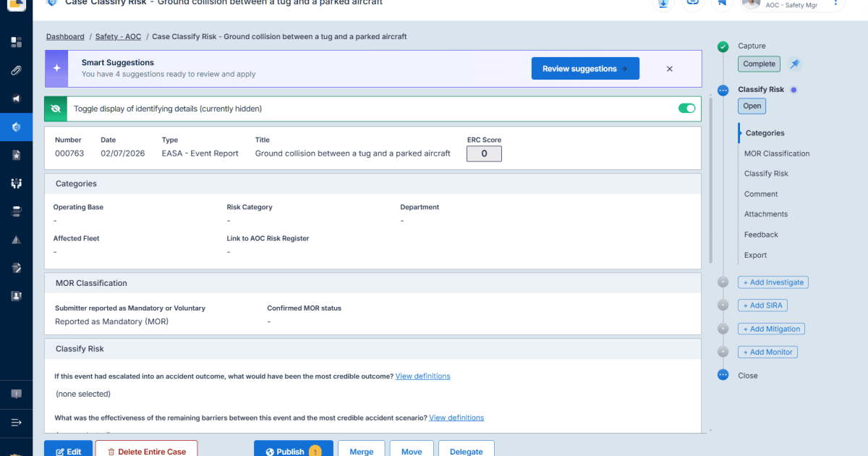Jump to Export in side nav

[x=755, y=255]
